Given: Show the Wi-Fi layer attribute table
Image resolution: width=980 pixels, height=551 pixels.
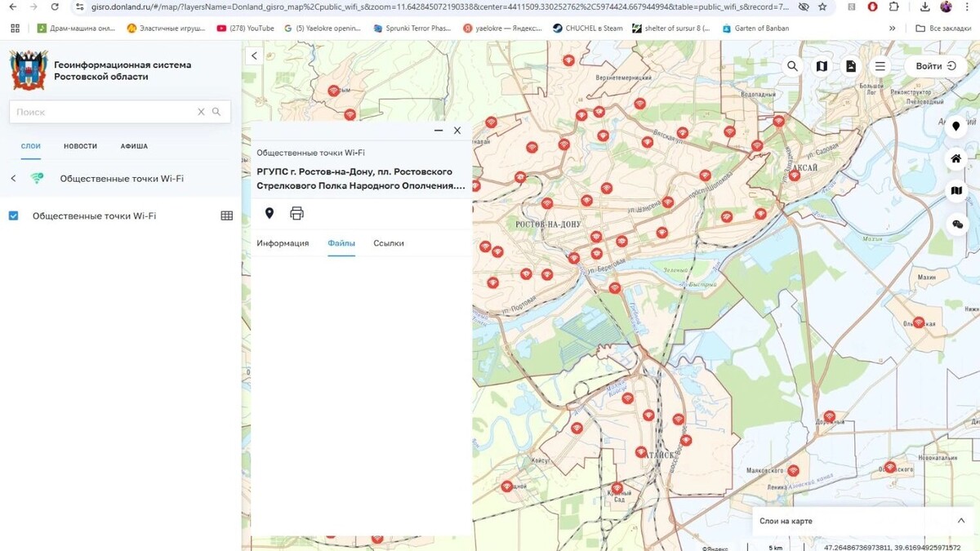Looking at the screenshot, I should coord(227,216).
